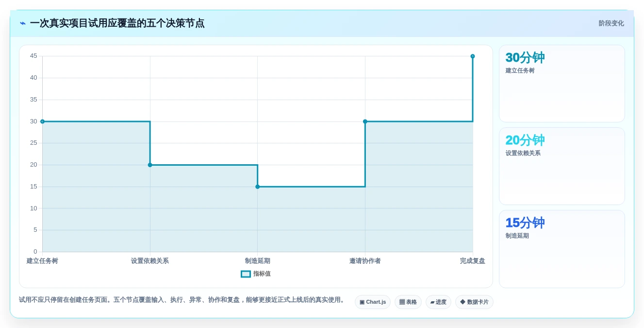The height and width of the screenshot is (328, 644).
Task: Click the 15 y-axis value
Action: coord(33,187)
